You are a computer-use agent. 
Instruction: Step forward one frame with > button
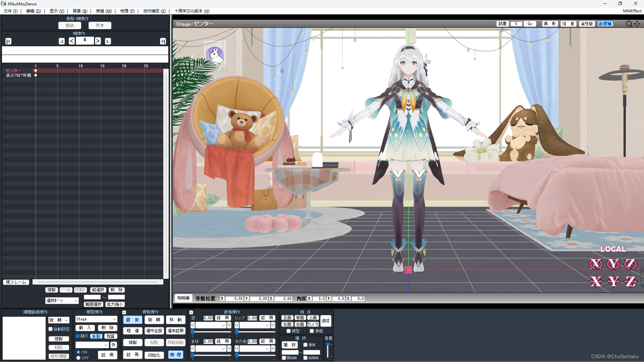pos(98,41)
